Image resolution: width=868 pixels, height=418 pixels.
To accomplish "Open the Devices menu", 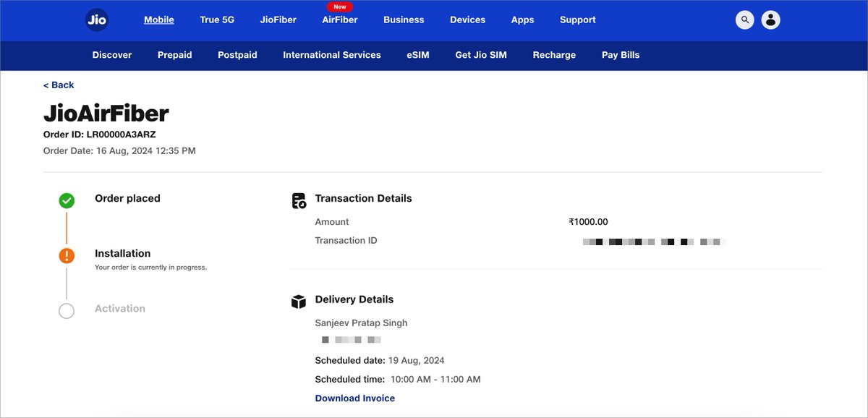I will pyautogui.click(x=467, y=20).
